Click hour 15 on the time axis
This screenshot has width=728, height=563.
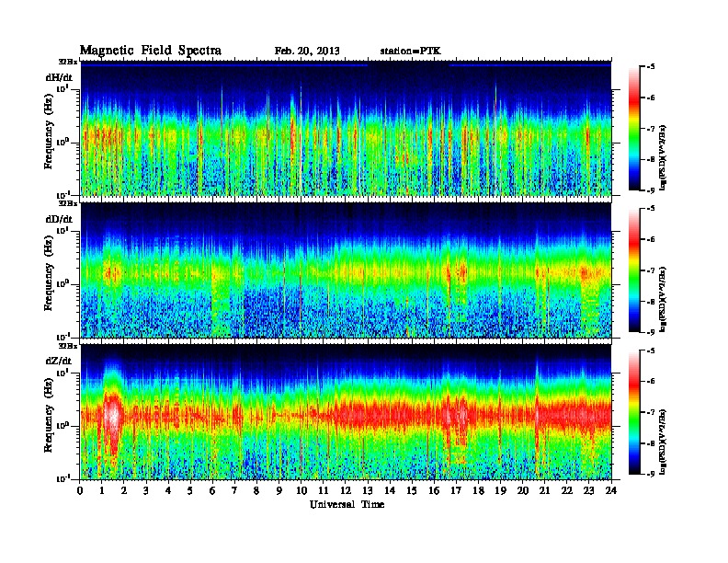click(412, 491)
